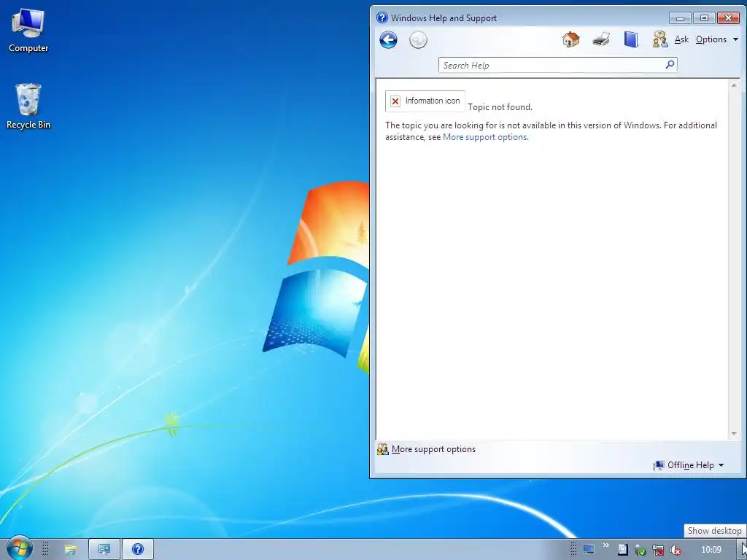
Task: Select the Recycle Bin desktop icon
Action: (28, 106)
